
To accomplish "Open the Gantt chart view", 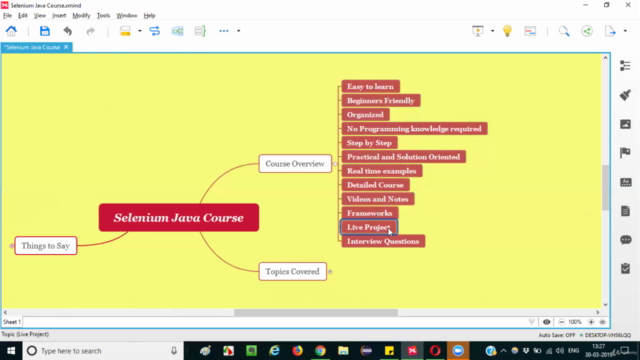I will tap(530, 31).
